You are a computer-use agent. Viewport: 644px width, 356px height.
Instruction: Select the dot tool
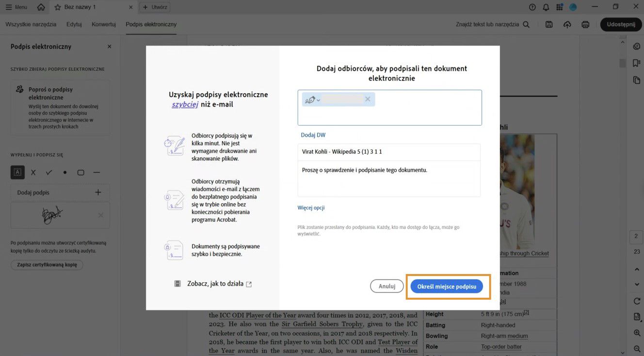(65, 172)
